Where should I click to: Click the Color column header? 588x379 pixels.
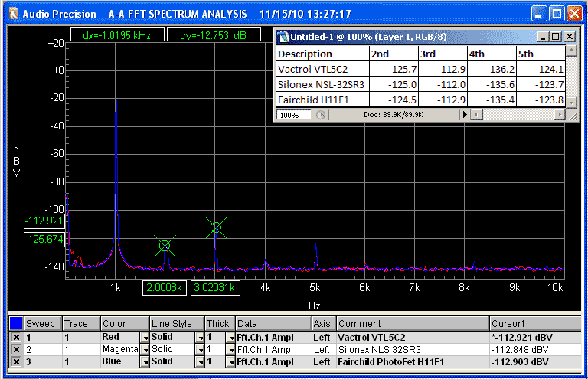(x=125, y=324)
